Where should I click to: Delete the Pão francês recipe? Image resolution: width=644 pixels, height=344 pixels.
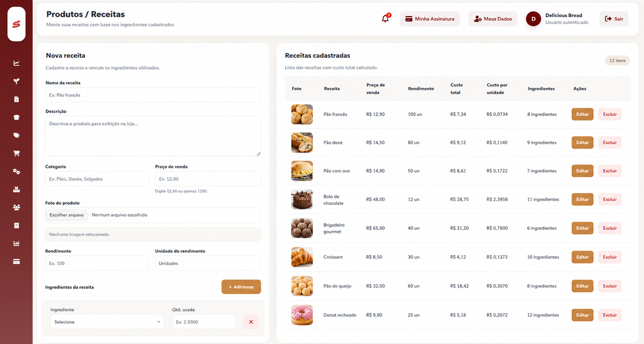tap(610, 114)
